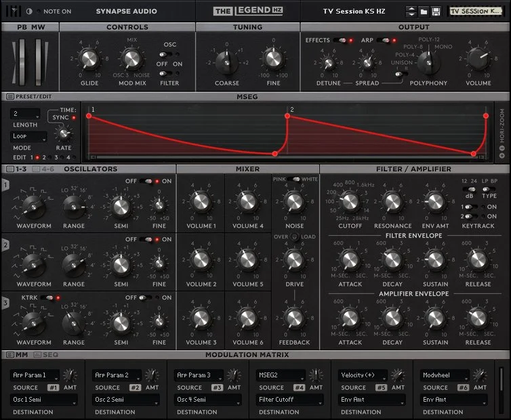Open MSEG MODE Loop dropdown
Viewport: 511px width, 420px height.
(28, 136)
